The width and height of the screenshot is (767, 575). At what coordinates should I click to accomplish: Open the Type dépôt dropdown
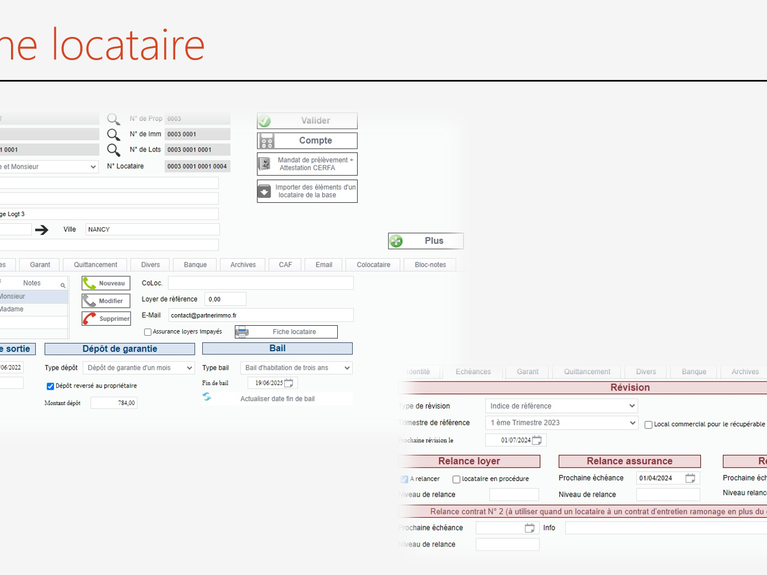coord(138,368)
